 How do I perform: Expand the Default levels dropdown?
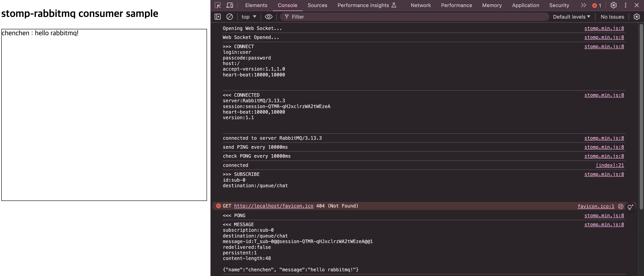(571, 17)
